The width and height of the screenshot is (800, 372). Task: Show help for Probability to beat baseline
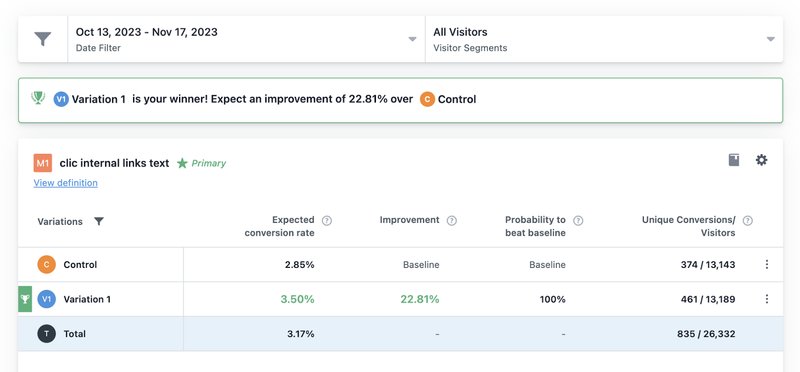click(578, 220)
